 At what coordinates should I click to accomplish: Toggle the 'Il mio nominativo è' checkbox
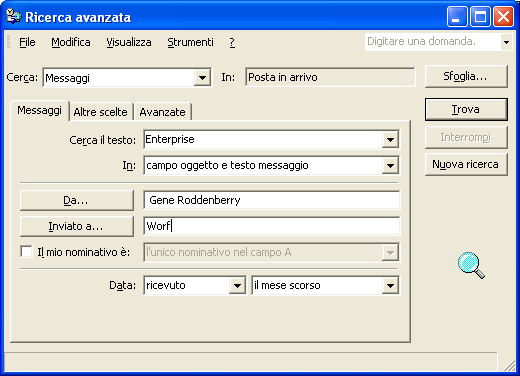(x=26, y=252)
